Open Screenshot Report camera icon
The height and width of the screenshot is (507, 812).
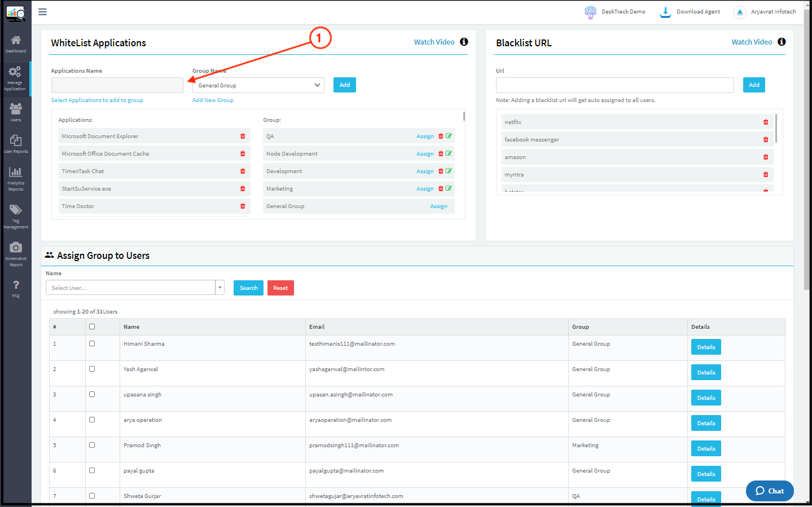pyautogui.click(x=16, y=247)
